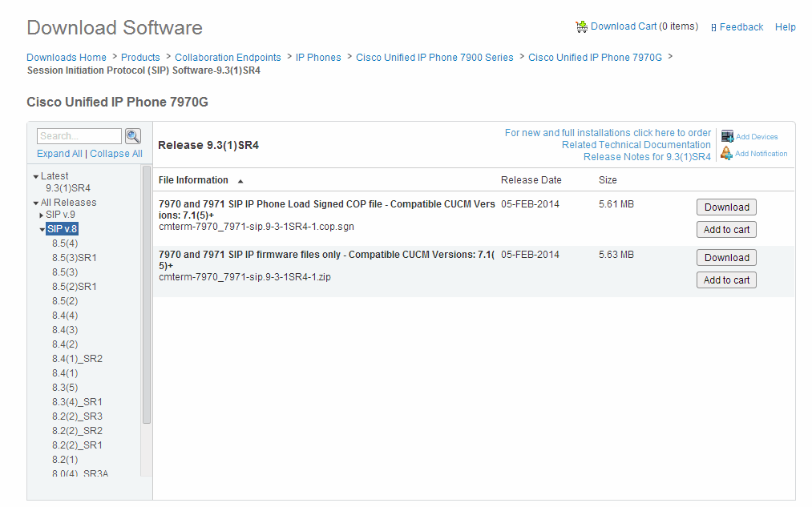Open Related Technical Documentation link

[636, 145]
